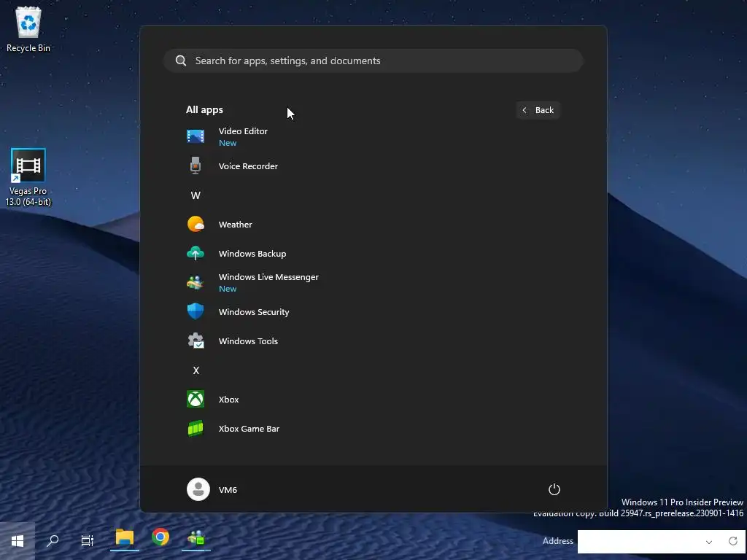Click the Windows Backup text label

(252, 253)
